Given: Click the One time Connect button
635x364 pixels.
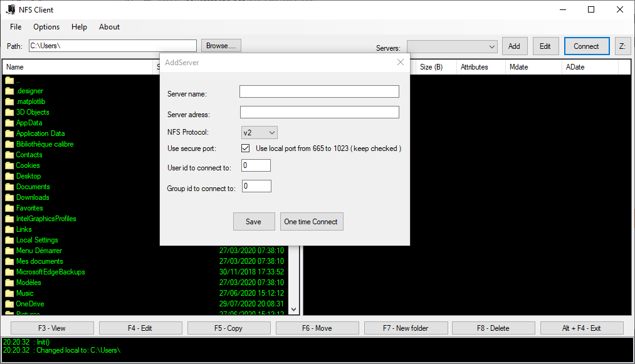Looking at the screenshot, I should click(x=312, y=222).
